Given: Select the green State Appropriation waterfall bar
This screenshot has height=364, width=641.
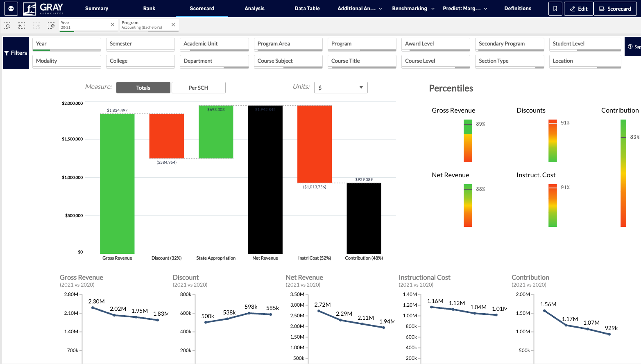Looking at the screenshot, I should 216,132.
